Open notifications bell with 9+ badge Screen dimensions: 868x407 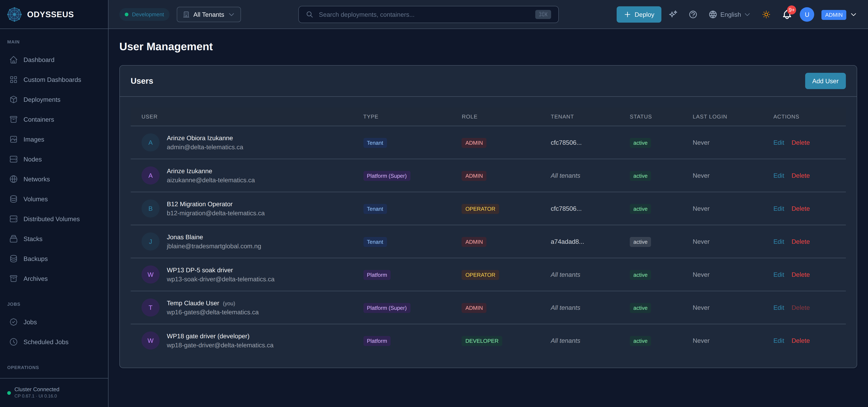pyautogui.click(x=787, y=14)
